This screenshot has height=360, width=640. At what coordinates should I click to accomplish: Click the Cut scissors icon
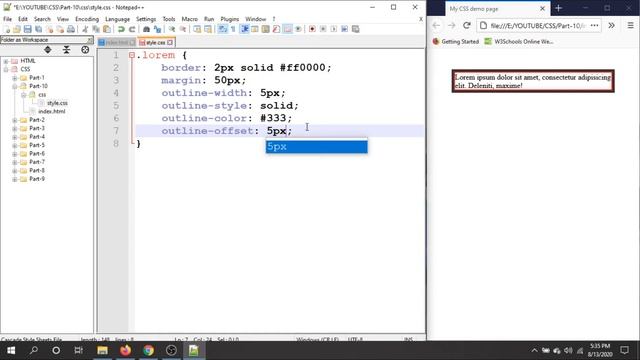pos(85,29)
